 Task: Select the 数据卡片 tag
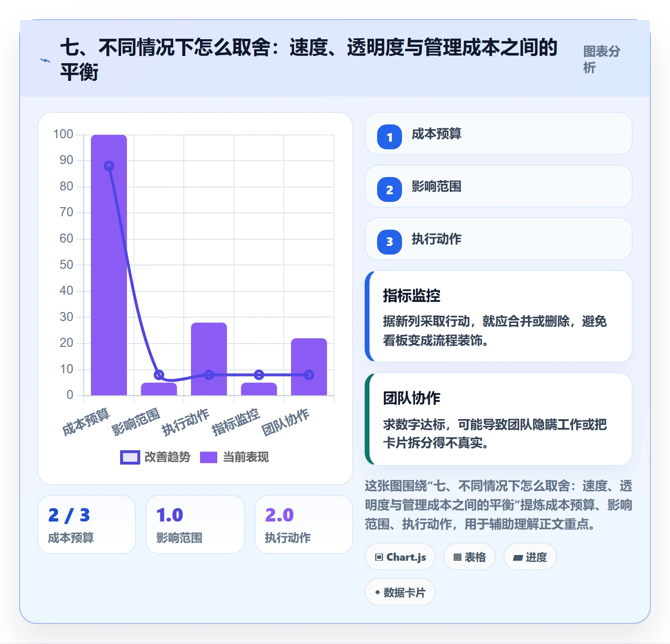click(x=400, y=592)
